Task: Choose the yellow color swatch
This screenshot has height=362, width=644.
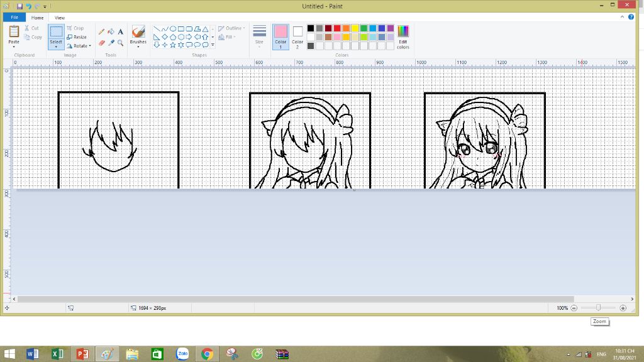Action: click(x=355, y=28)
